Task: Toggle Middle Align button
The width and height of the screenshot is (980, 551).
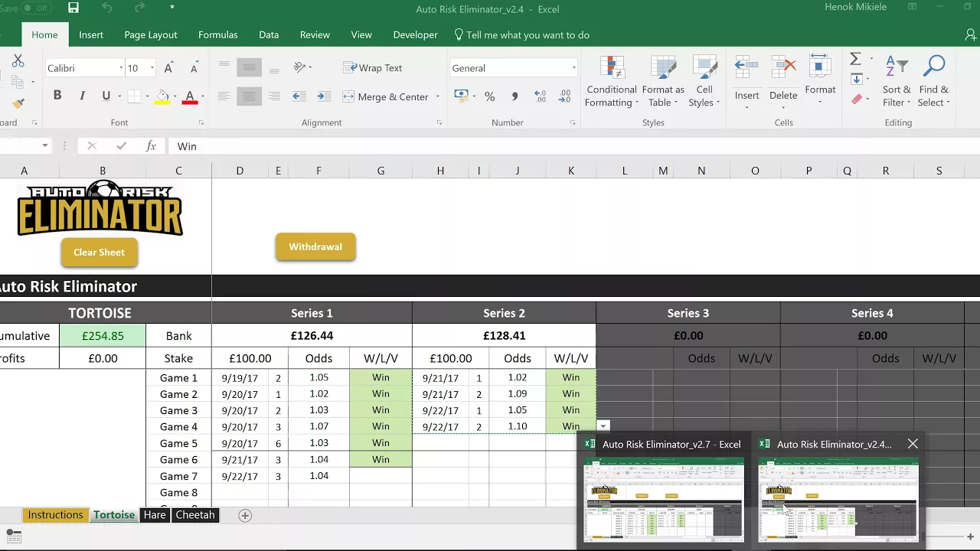Action: coord(248,67)
